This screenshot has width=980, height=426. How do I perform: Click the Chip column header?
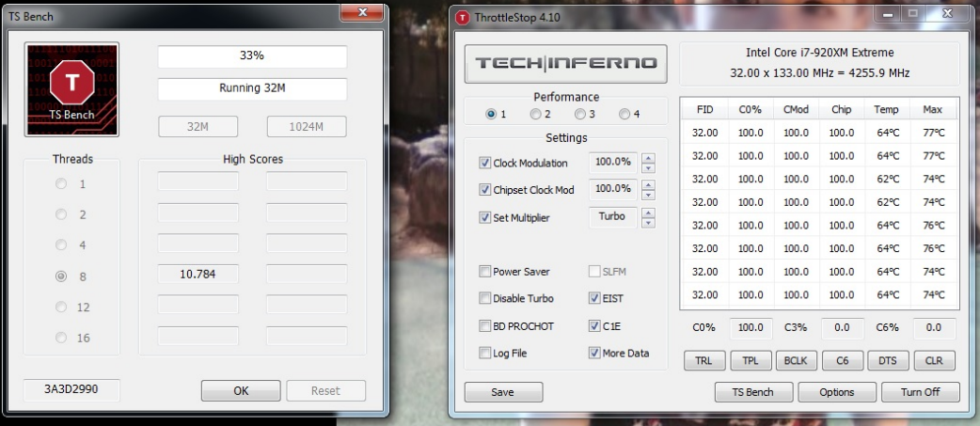click(x=841, y=110)
